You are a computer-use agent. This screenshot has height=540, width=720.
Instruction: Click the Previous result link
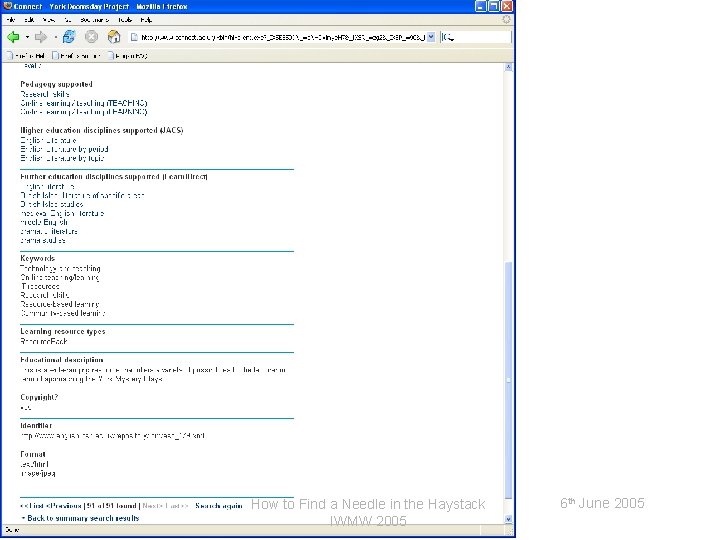point(64,506)
